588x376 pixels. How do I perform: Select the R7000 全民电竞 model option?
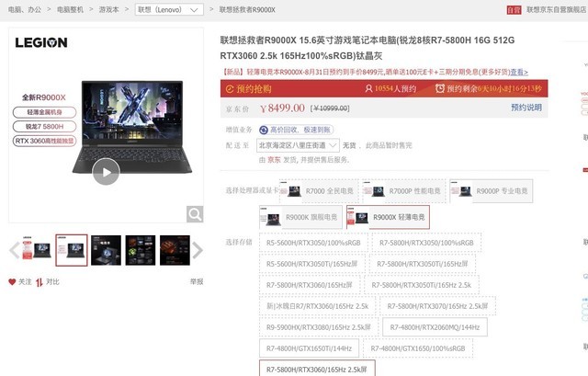point(319,191)
